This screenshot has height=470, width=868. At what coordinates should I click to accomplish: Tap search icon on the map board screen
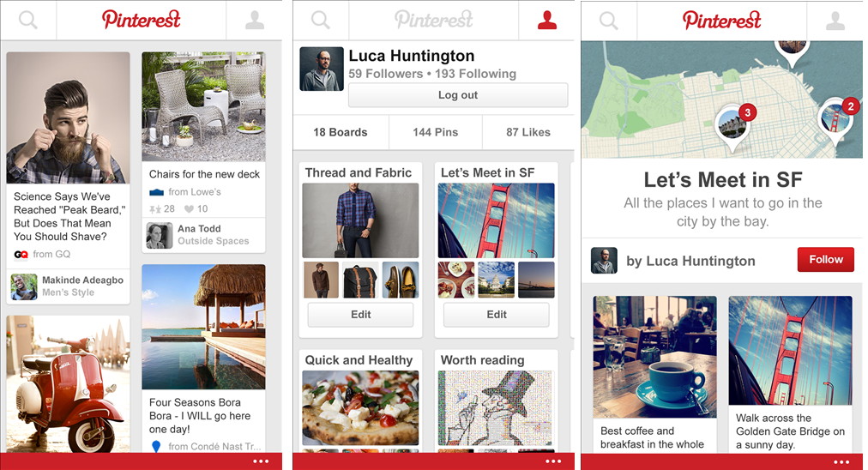point(608,20)
